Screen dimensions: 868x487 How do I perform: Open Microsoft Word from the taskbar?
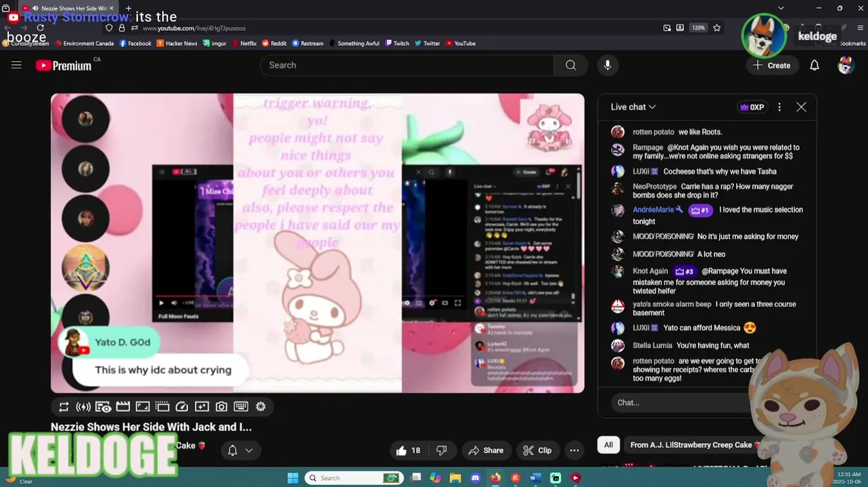pos(535,478)
